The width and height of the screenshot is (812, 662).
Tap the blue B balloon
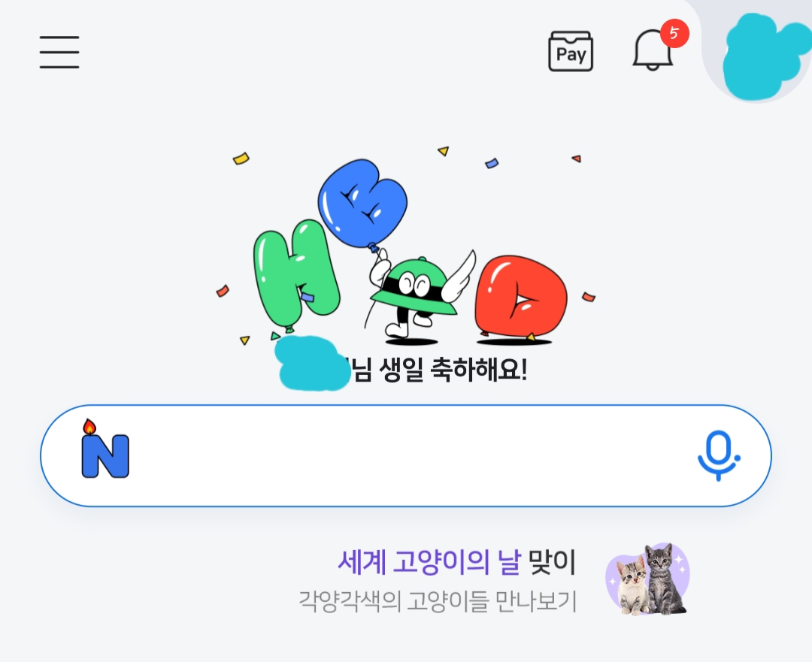coord(363,202)
